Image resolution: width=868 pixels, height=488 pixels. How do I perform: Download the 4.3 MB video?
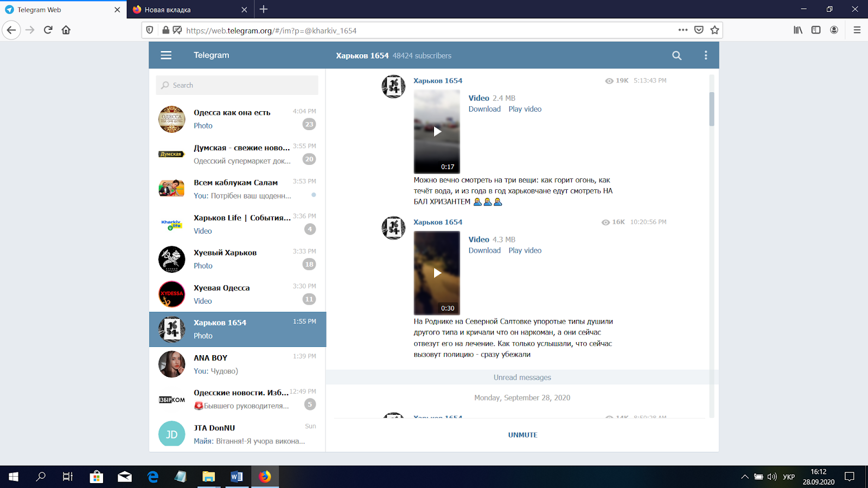coord(484,251)
